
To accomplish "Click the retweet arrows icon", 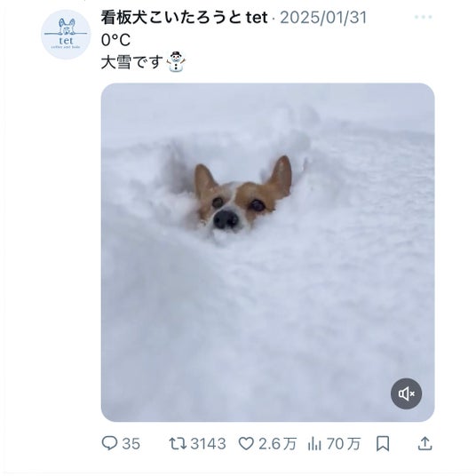I will pos(178,443).
